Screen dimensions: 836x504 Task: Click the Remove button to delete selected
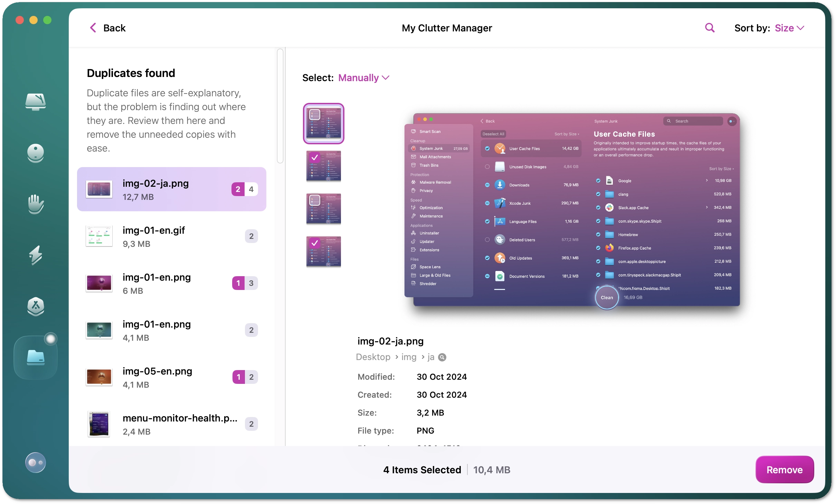(785, 469)
